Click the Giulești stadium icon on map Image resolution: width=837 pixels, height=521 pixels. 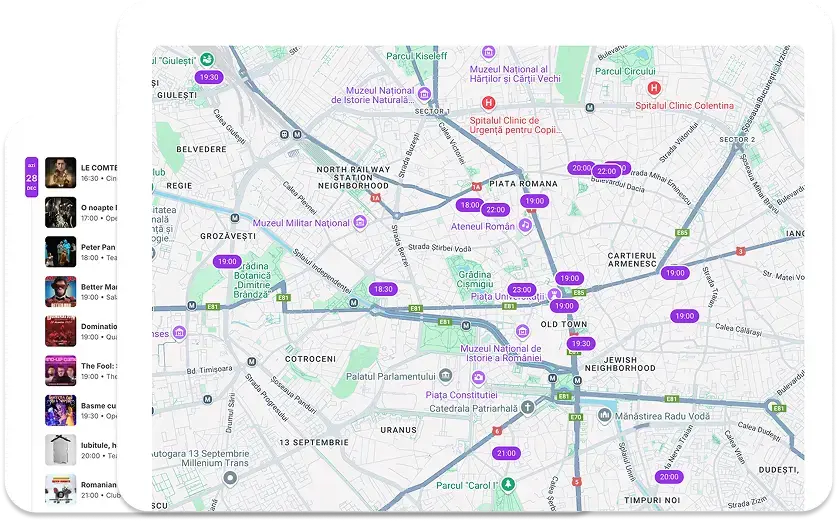click(x=207, y=59)
